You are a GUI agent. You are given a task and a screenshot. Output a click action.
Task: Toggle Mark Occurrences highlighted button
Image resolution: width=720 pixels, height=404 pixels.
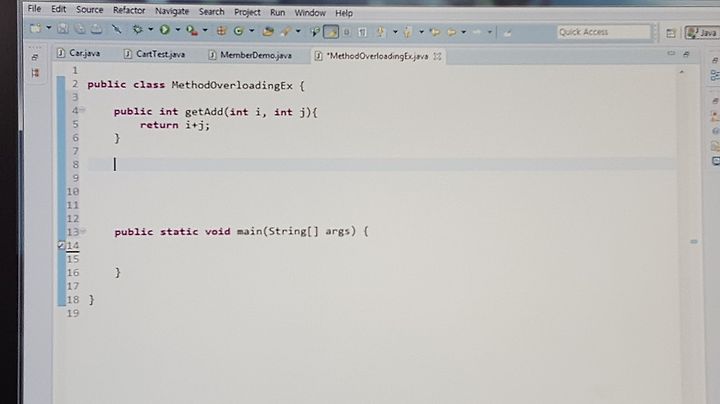tap(331, 32)
